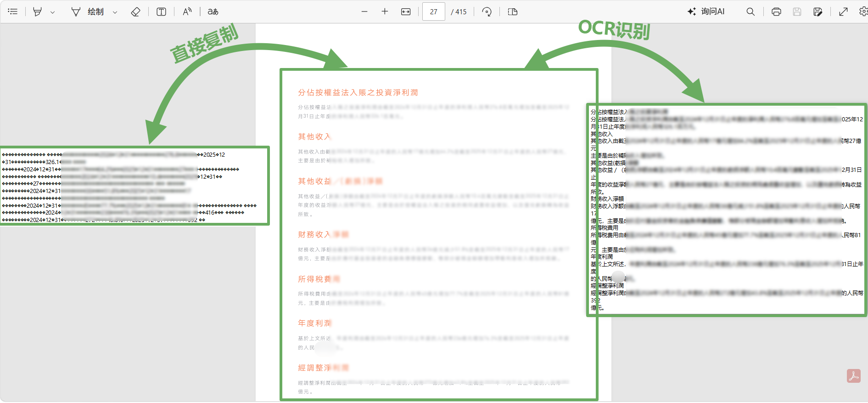Focus the page number field showing 27
Viewport: 868px width, 403px height.
point(434,11)
